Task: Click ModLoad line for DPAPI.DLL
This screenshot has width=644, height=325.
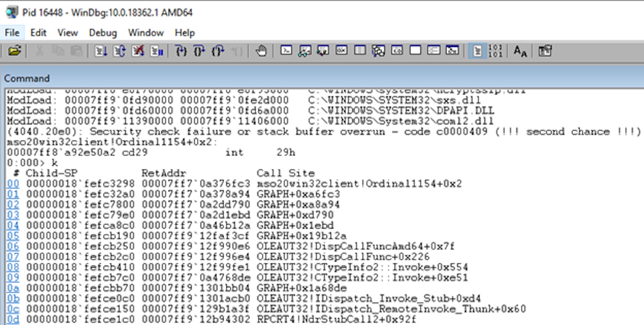Action: pyautogui.click(x=251, y=110)
